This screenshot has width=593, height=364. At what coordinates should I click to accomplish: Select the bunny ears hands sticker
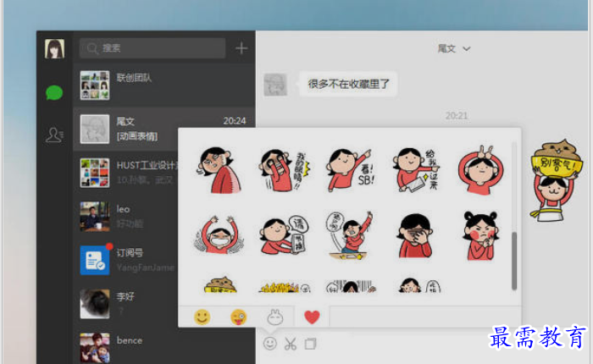point(480,169)
